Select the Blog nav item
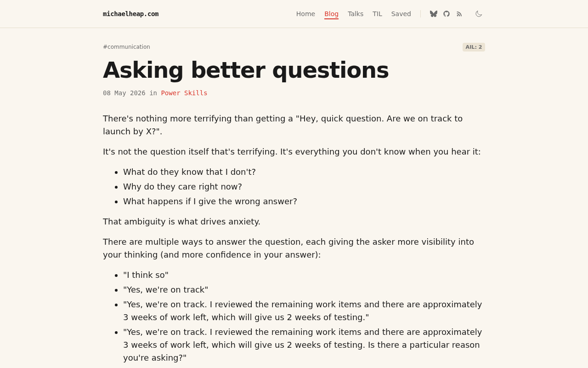 (x=331, y=14)
